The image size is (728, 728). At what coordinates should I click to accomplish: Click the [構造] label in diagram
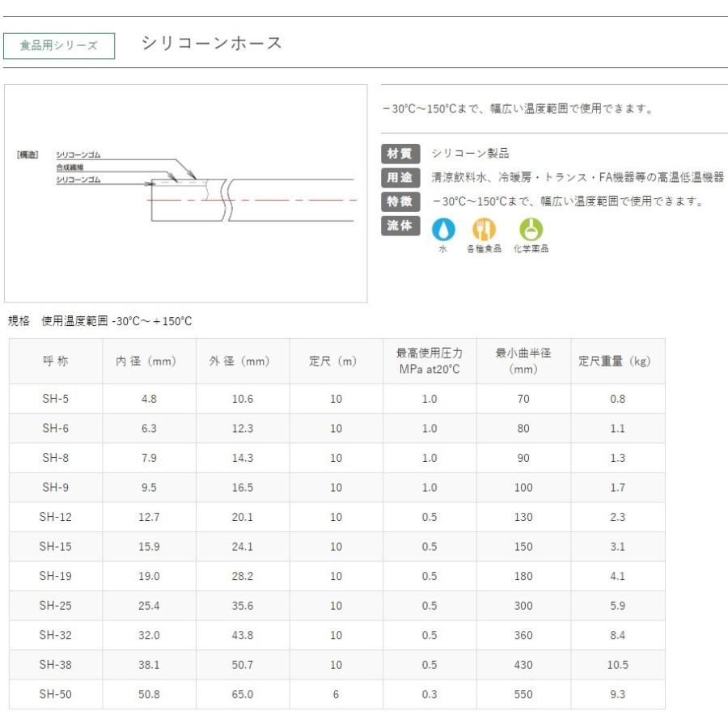[28, 154]
